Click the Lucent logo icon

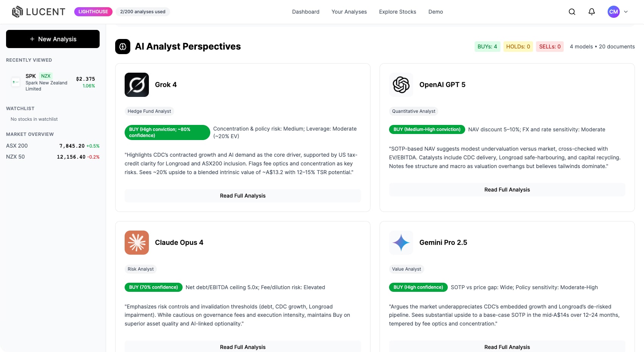coord(17,12)
